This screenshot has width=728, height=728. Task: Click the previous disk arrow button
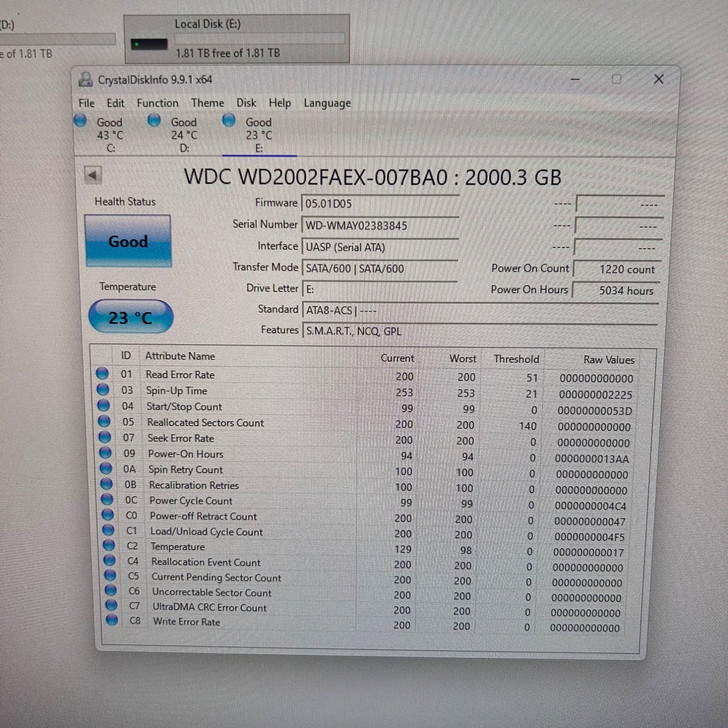[x=92, y=175]
